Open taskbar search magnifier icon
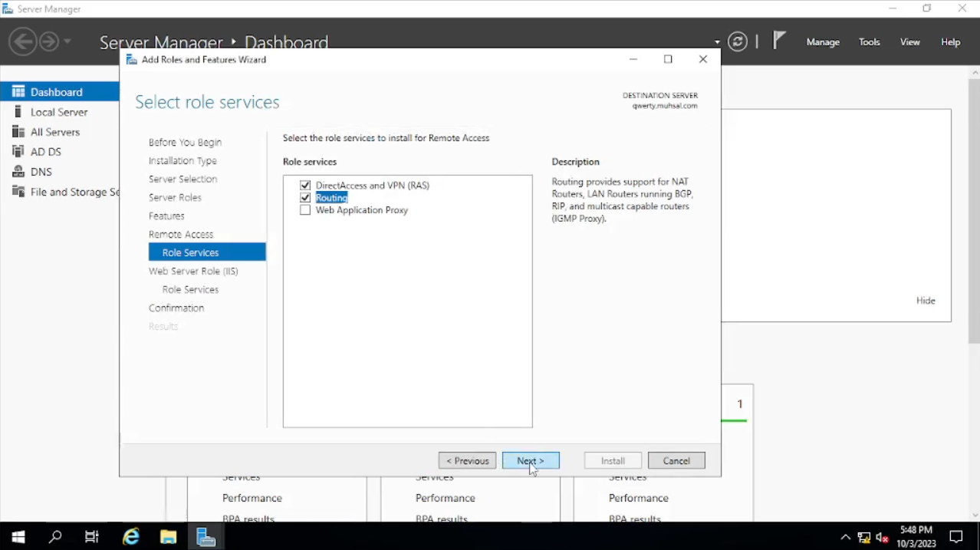Image resolution: width=980 pixels, height=550 pixels. tap(55, 536)
